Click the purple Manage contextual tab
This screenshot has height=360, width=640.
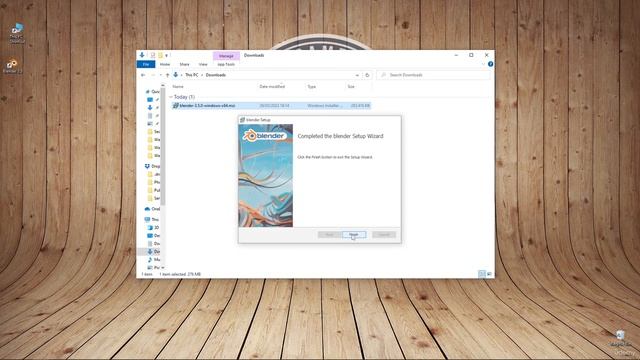[226, 56]
